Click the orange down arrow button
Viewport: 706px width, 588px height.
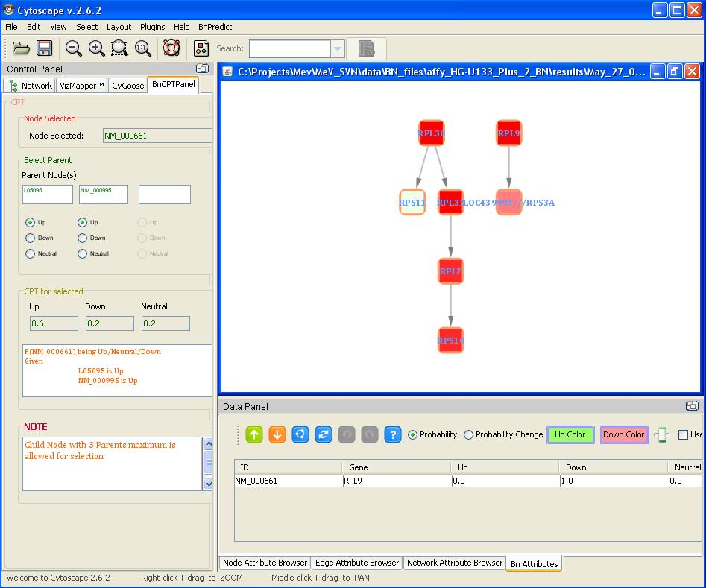[277, 434]
